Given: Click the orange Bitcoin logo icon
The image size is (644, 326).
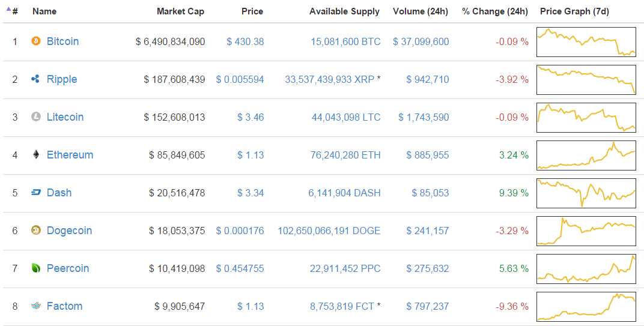Looking at the screenshot, I should 36,41.
